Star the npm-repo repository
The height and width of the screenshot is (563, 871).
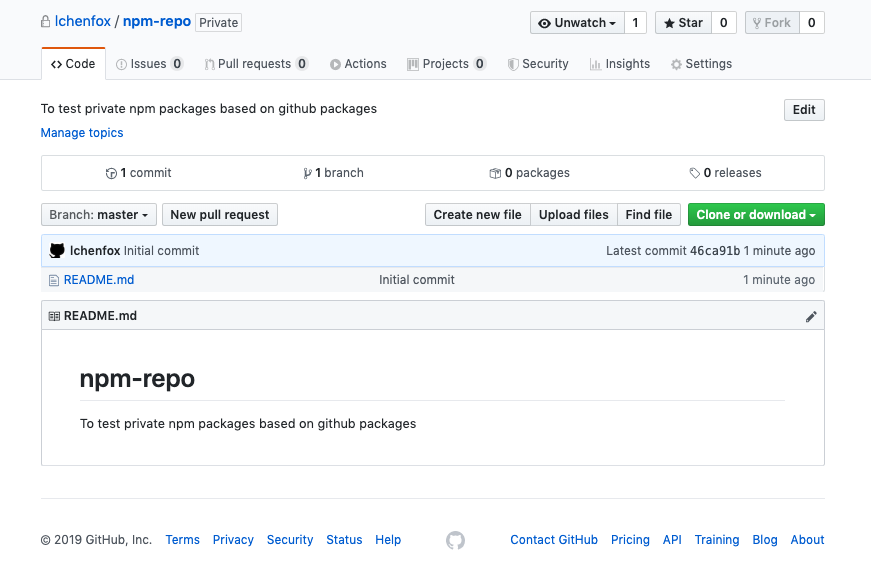(x=683, y=23)
